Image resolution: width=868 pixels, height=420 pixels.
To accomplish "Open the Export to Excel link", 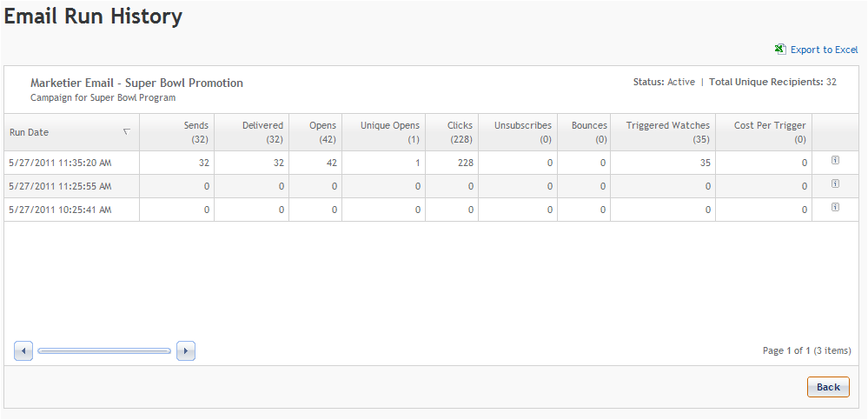I will point(824,50).
